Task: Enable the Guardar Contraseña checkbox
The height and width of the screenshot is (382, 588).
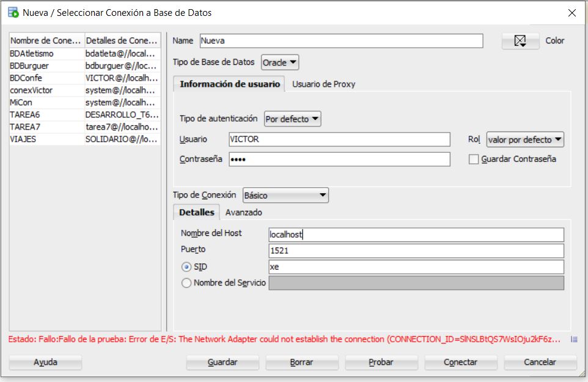Action: coord(473,159)
